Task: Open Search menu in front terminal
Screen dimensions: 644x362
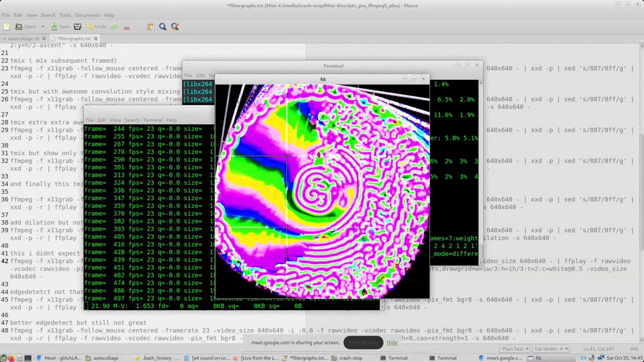Action: pyautogui.click(x=132, y=120)
